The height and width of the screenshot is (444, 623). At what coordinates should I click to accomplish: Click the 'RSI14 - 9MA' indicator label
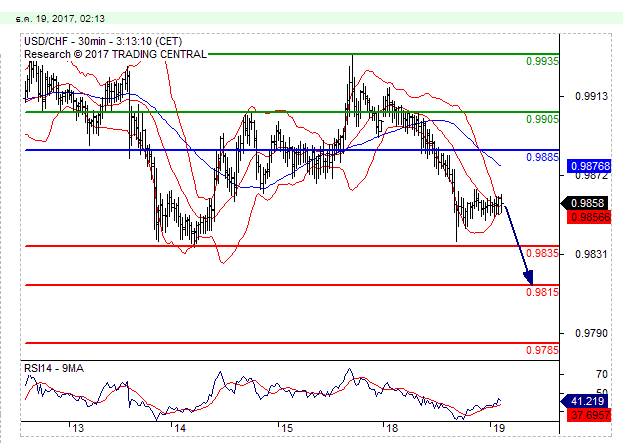[54, 368]
